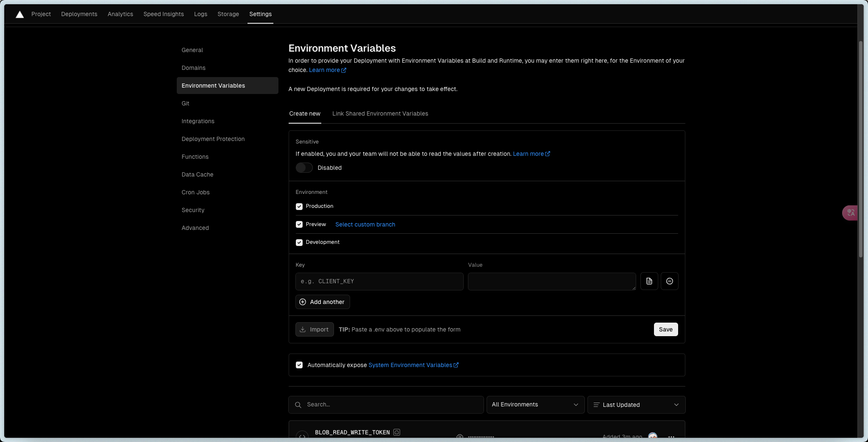Go to the Logs tab
Viewport: 868px width, 442px height.
pyautogui.click(x=201, y=14)
